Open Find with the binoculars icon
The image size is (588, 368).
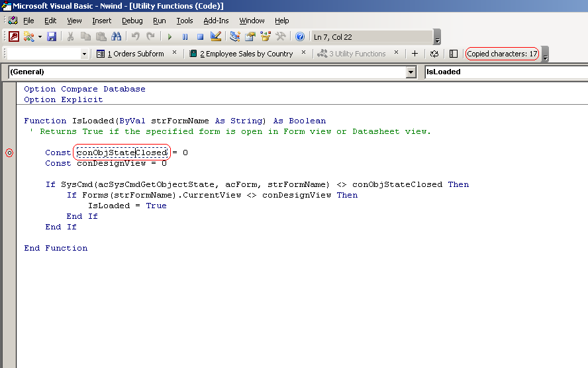[117, 36]
